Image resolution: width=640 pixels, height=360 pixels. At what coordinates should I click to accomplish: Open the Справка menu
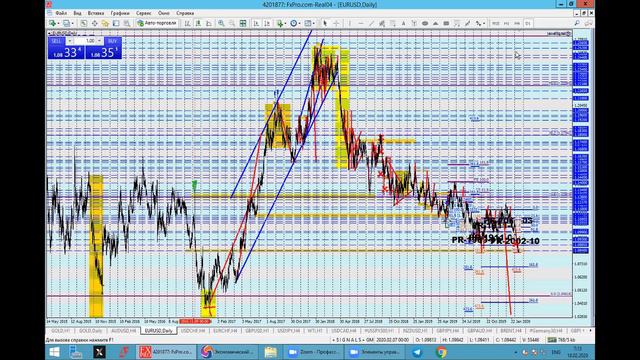click(x=185, y=13)
